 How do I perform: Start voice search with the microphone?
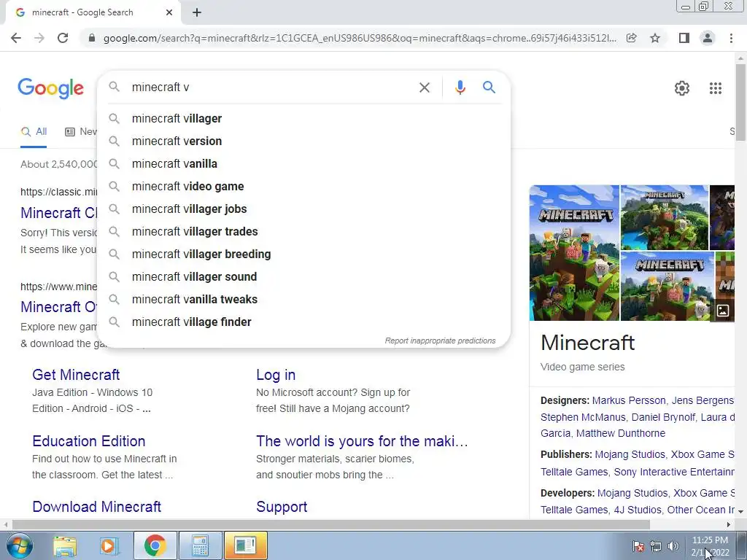pyautogui.click(x=460, y=87)
